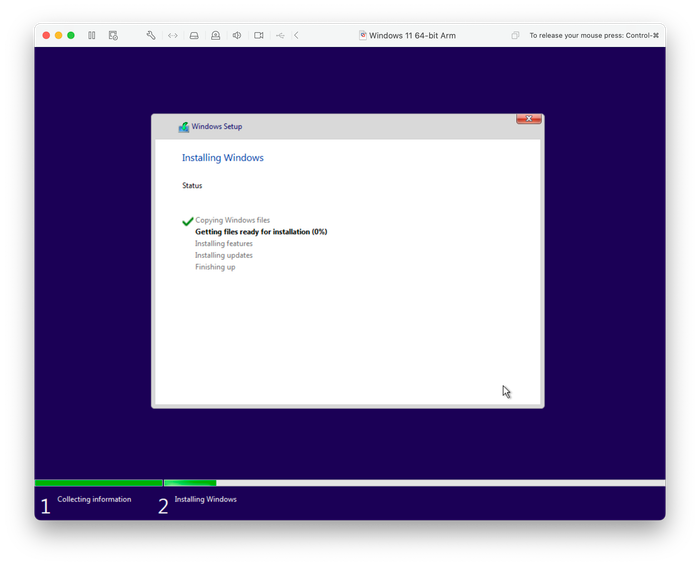Click the network adapter arrows icon

[173, 35]
